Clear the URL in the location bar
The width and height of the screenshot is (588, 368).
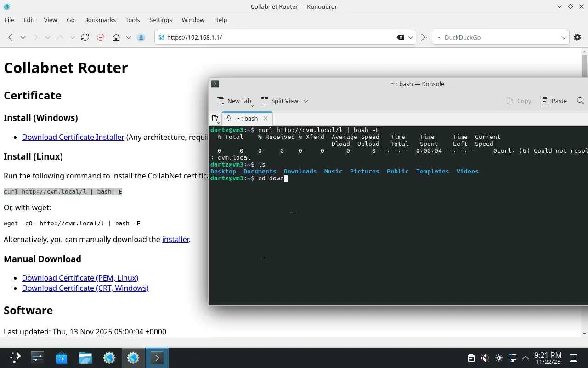tap(401, 37)
